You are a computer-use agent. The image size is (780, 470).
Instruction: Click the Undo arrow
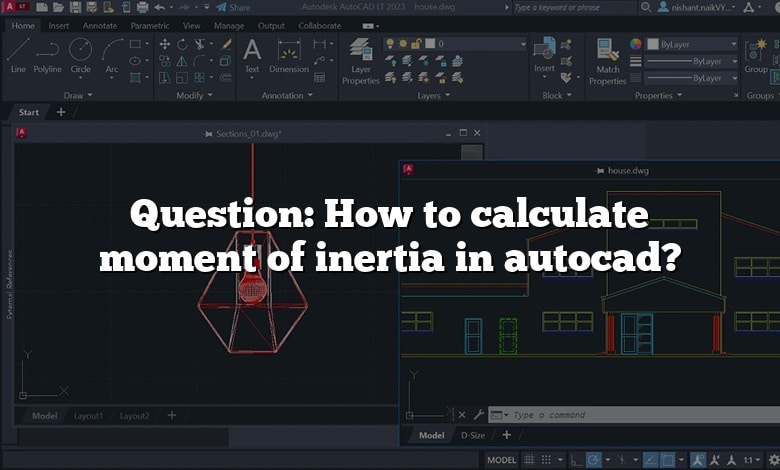(160, 7)
